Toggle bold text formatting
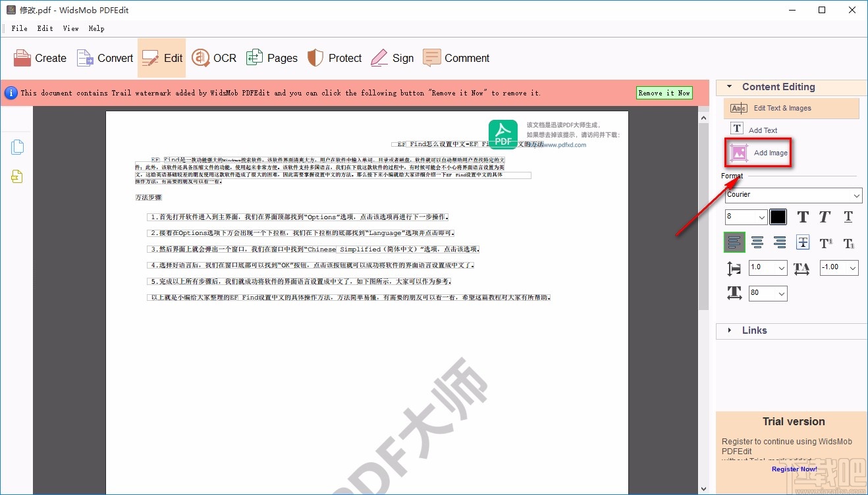This screenshot has height=495, width=868. pyautogui.click(x=802, y=216)
